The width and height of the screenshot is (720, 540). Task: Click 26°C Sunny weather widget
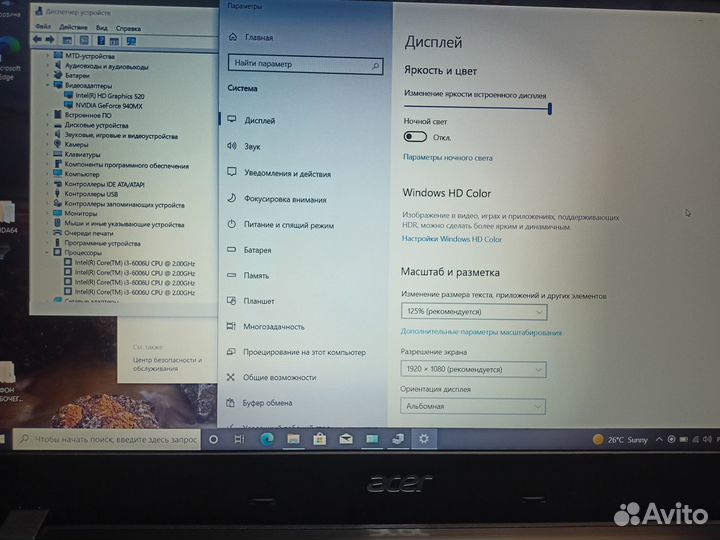click(620, 440)
